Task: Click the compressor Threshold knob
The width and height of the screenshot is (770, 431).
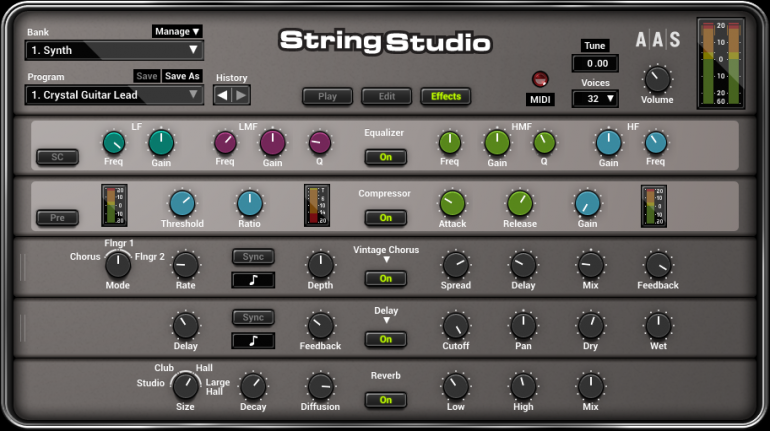Action: (x=182, y=204)
